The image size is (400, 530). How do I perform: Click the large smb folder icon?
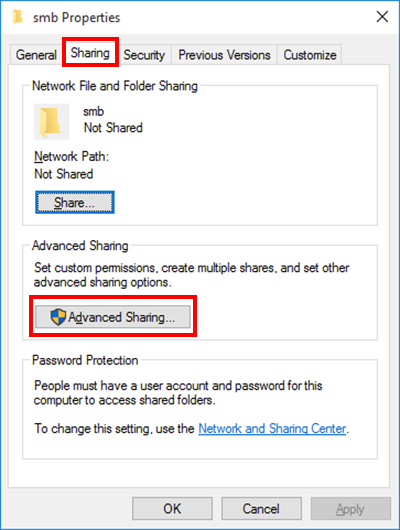(x=51, y=122)
